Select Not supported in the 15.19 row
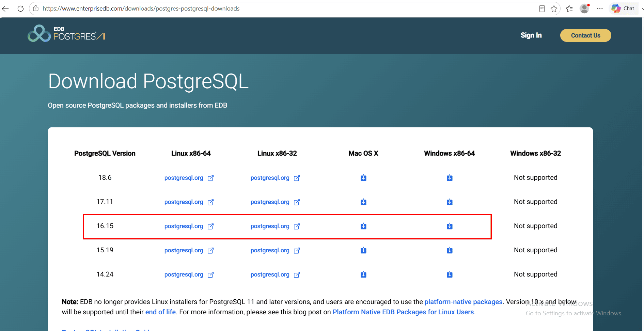The height and width of the screenshot is (331, 644). point(536,250)
